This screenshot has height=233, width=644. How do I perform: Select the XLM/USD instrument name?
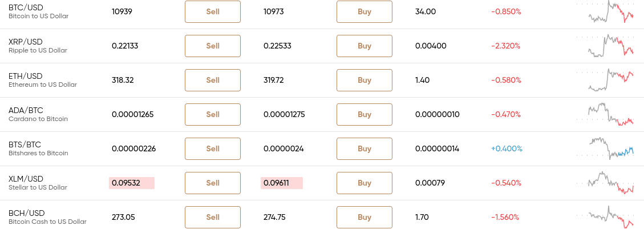pos(26,179)
